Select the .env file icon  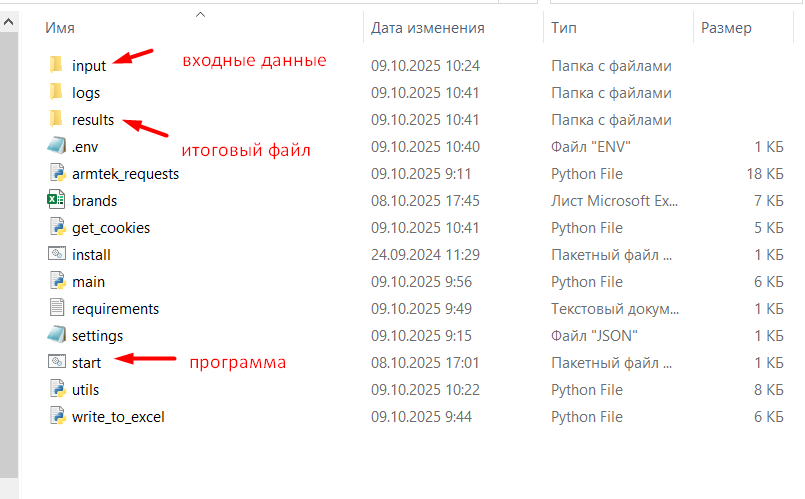coord(56,147)
